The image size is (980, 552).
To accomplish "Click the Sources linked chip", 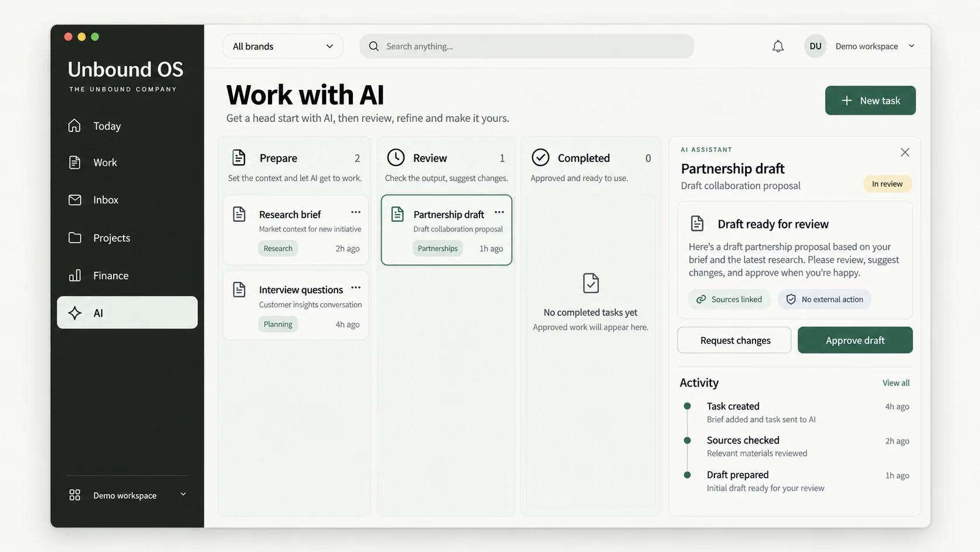I will pos(729,299).
